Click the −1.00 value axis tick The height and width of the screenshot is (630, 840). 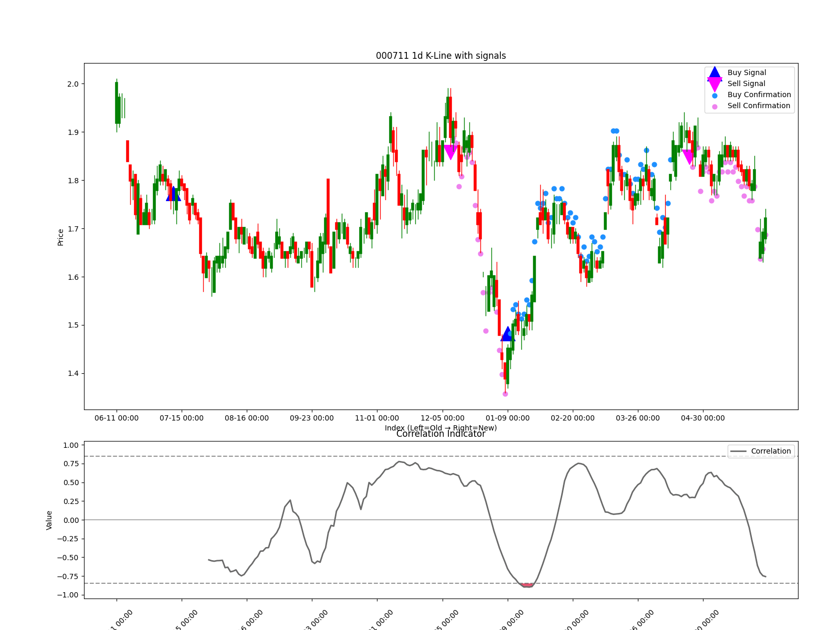click(x=68, y=595)
